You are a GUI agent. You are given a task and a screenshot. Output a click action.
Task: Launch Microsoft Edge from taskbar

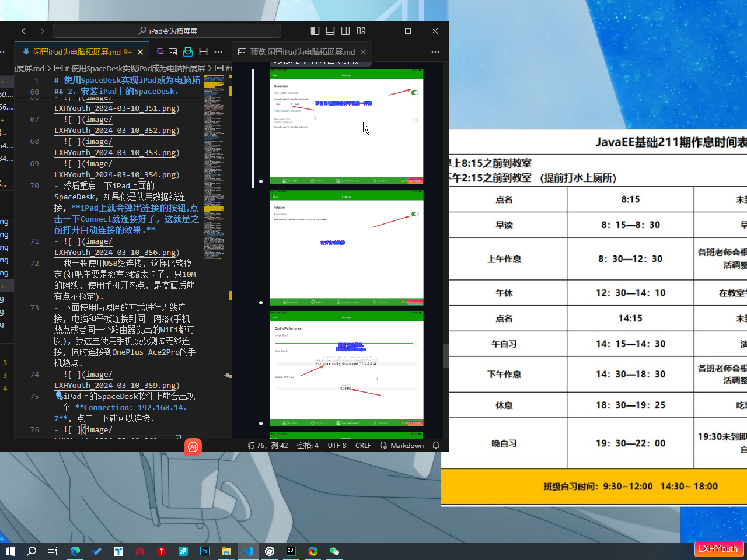(75, 551)
